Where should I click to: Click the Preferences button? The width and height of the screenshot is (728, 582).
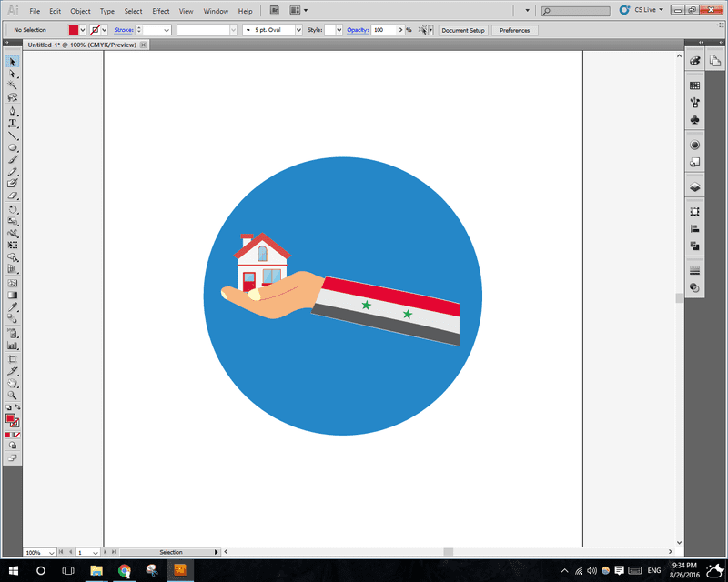[514, 30]
